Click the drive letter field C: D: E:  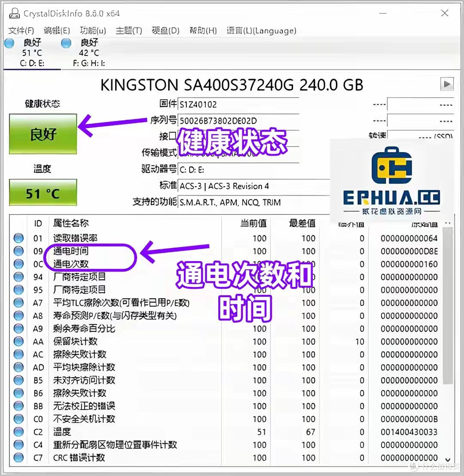[238, 169]
